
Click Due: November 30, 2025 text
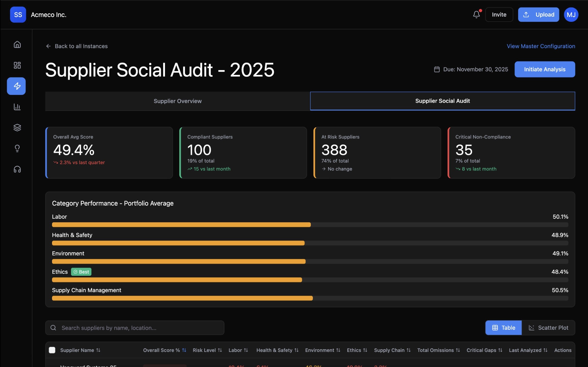tap(476, 69)
